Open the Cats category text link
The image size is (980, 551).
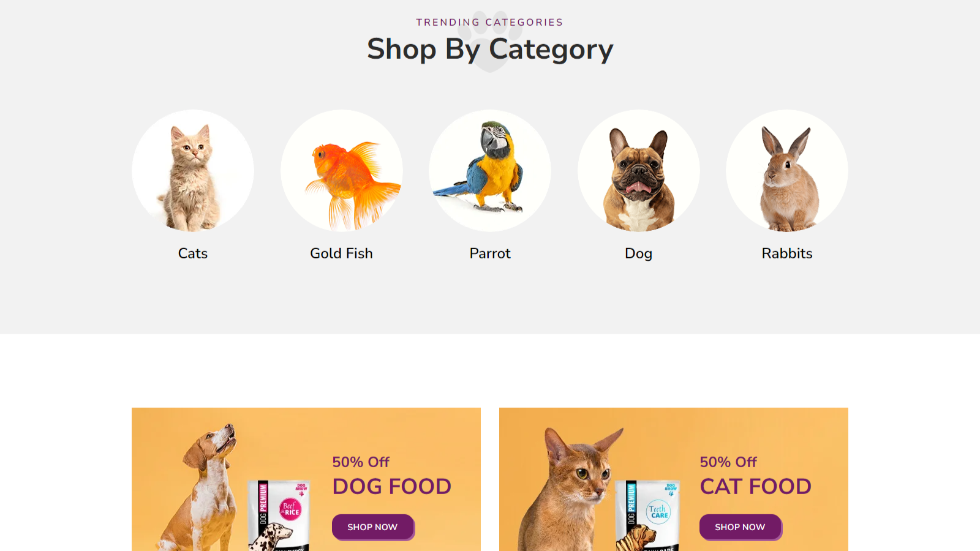193,253
